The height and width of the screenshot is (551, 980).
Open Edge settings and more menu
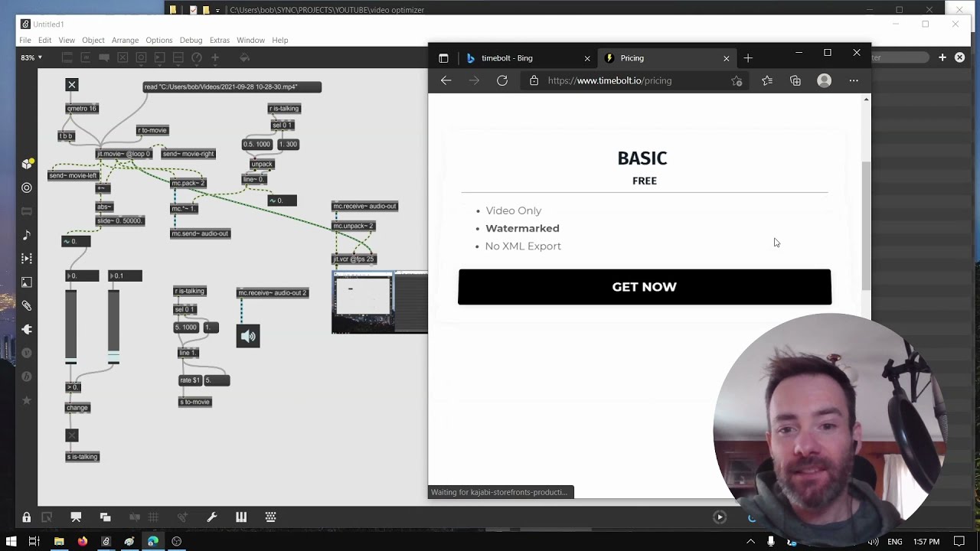(854, 80)
